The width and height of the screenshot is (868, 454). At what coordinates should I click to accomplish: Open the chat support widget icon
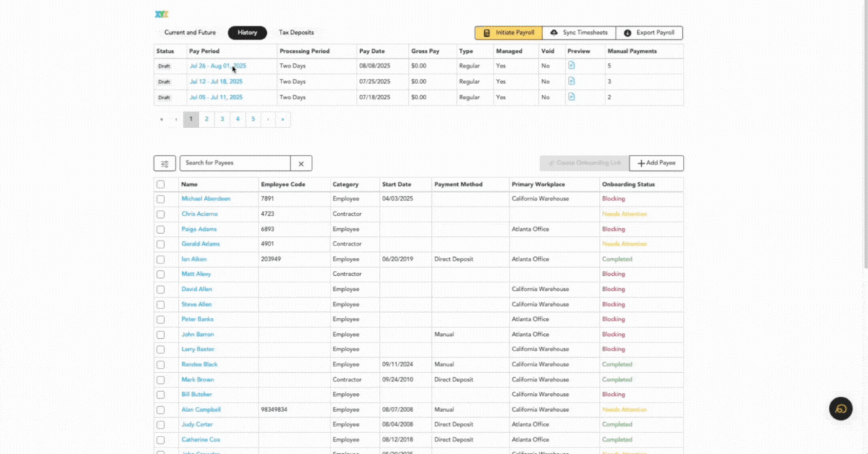coord(841,408)
